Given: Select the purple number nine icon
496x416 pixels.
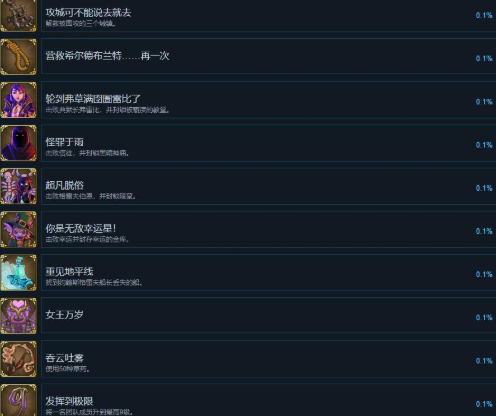Looking at the screenshot, I should [18, 400].
